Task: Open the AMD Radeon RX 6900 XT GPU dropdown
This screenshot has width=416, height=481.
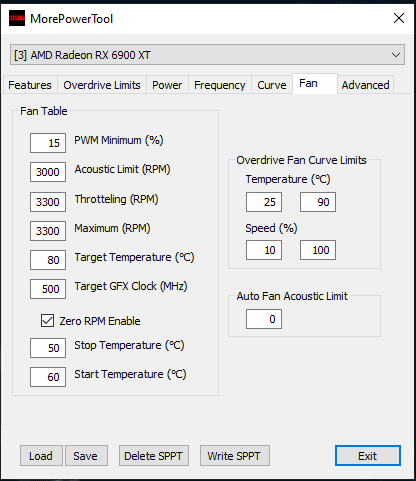Action: point(207,55)
